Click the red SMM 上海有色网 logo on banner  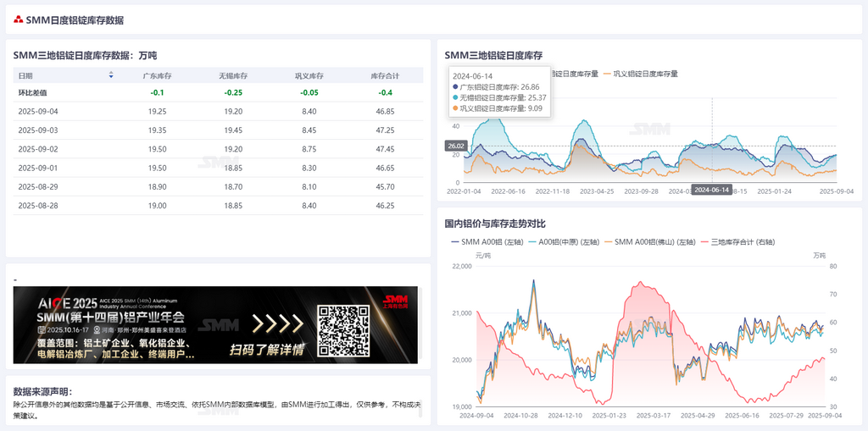coord(395,301)
